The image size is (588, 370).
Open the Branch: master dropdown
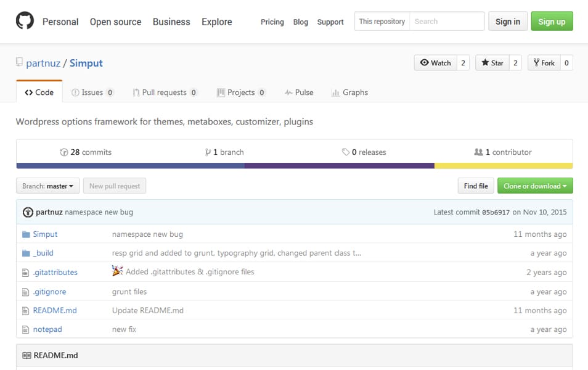[x=47, y=186]
